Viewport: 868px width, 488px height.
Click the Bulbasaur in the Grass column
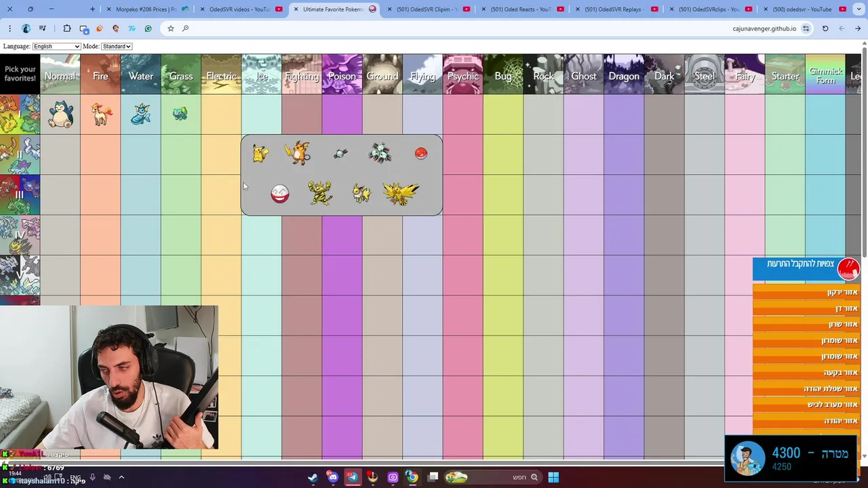tap(180, 114)
